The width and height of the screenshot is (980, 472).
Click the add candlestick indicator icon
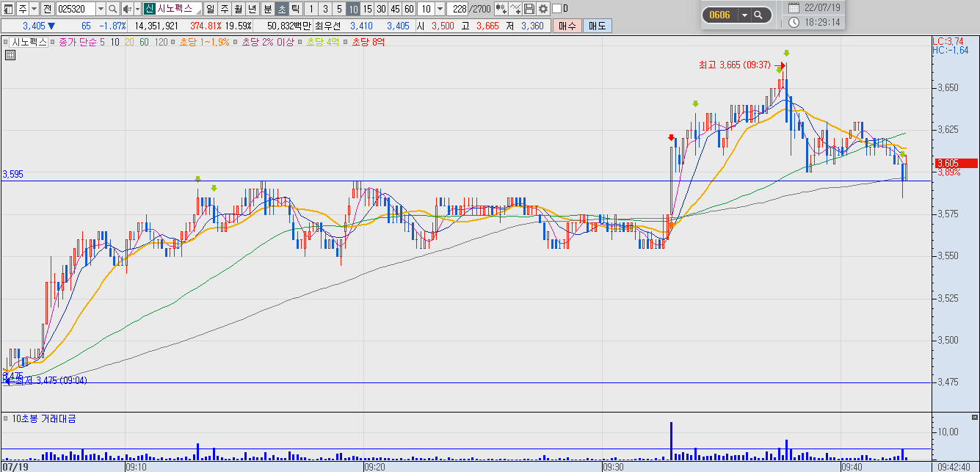coord(502,9)
